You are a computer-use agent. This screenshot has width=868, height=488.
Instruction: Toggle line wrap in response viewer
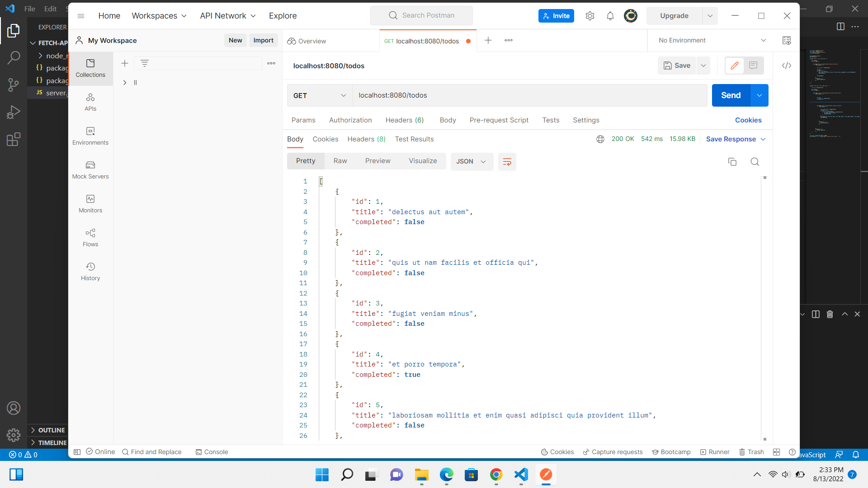pyautogui.click(x=507, y=162)
